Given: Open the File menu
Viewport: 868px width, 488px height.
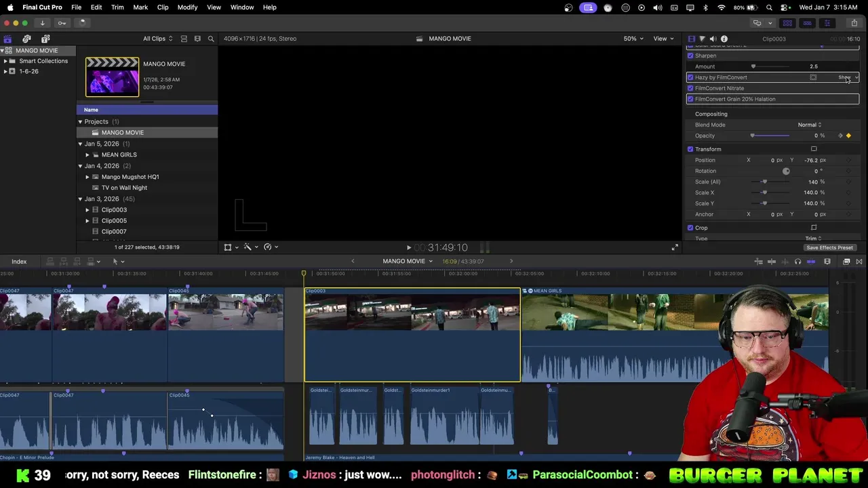Looking at the screenshot, I should point(77,7).
